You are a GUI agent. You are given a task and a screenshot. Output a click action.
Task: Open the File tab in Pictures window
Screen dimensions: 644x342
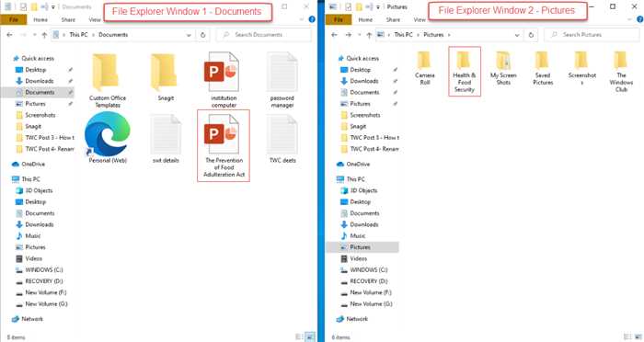[x=339, y=19]
